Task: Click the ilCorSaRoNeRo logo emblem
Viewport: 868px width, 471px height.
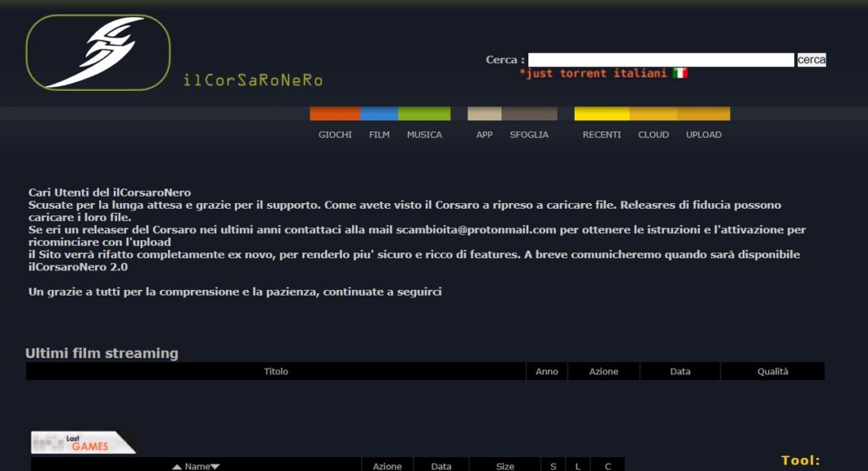Action: tap(98, 53)
